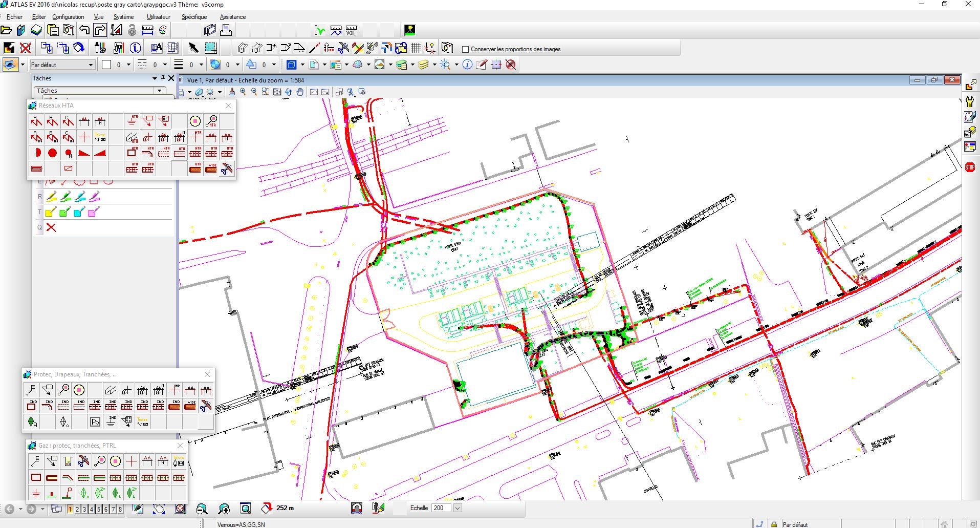Click the printer icon in top toolbar
The image size is (980, 528).
(x=226, y=30)
